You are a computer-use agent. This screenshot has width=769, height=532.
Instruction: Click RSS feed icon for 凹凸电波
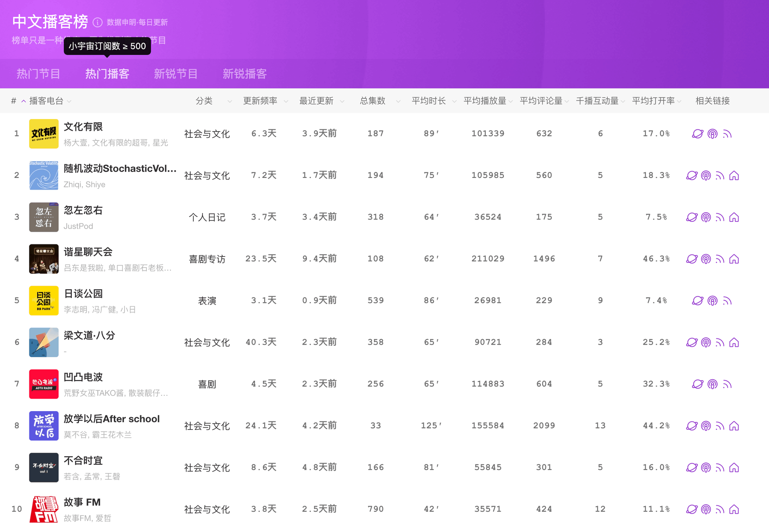pos(727,384)
